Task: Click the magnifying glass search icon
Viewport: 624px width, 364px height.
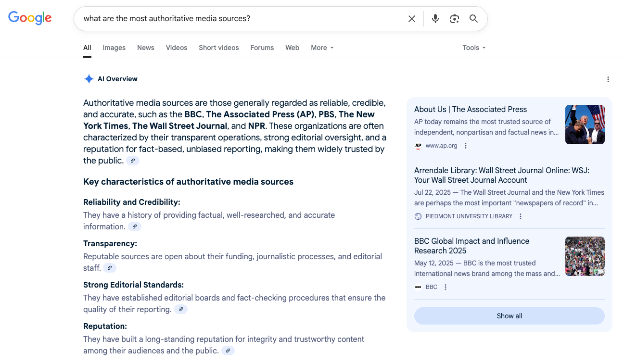Action: pos(473,18)
